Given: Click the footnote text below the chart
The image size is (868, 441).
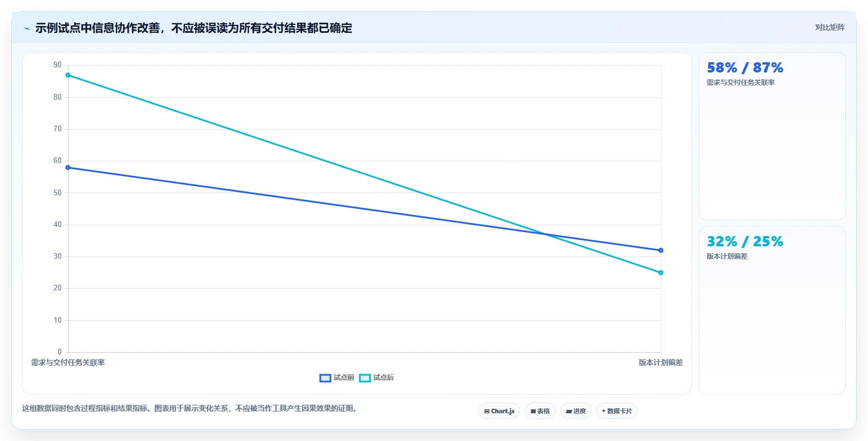Looking at the screenshot, I should coord(190,408).
